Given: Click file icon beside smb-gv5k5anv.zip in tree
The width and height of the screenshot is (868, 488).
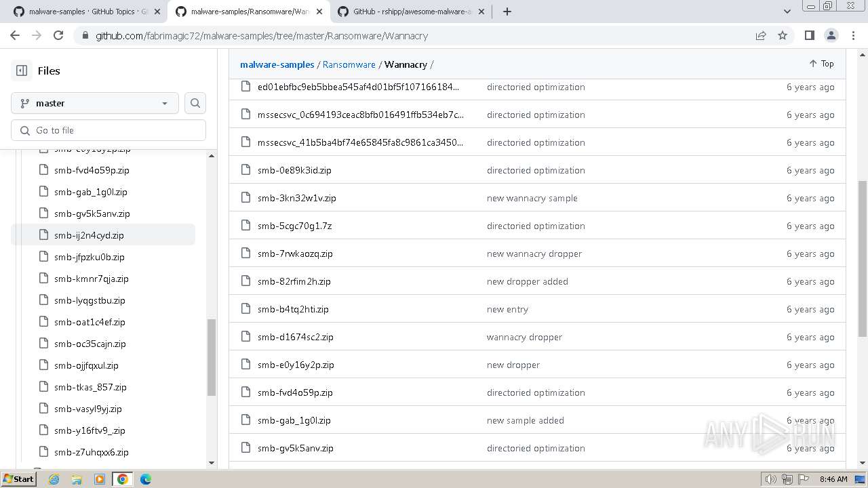Looking at the screenshot, I should point(43,213).
